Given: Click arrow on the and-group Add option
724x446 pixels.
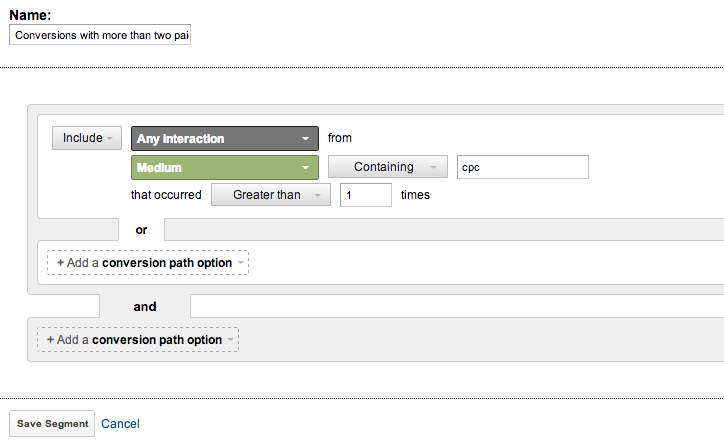Looking at the screenshot, I should pyautogui.click(x=230, y=340).
